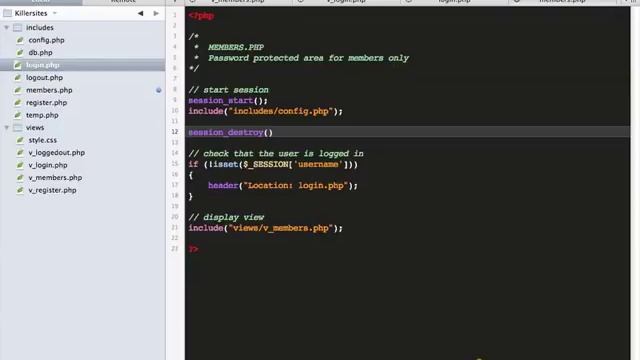The width and height of the screenshot is (640, 360).
Task: Open db.php in the file list
Action: pyautogui.click(x=40, y=53)
